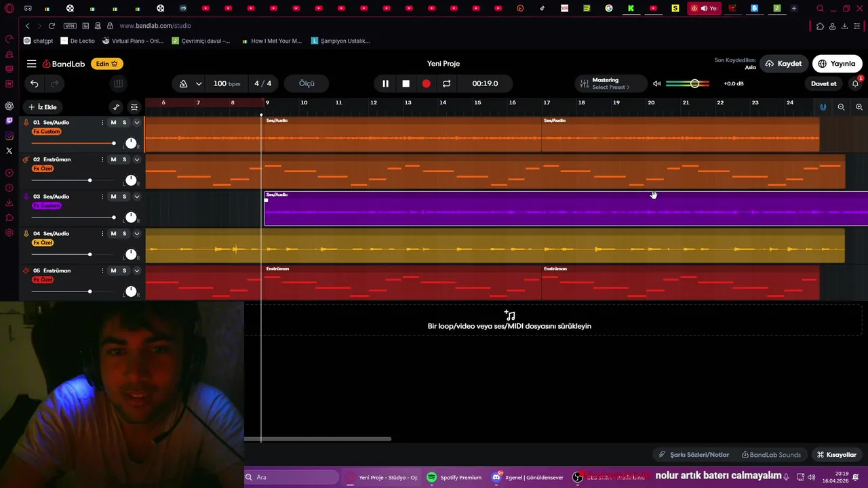
Task: Solo track 01 Ses/Audio
Action: tap(124, 123)
